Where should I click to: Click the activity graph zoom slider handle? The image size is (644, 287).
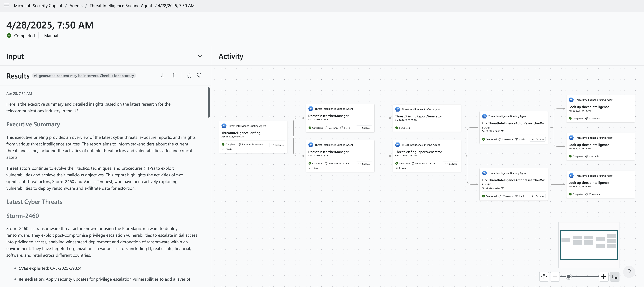click(x=569, y=277)
